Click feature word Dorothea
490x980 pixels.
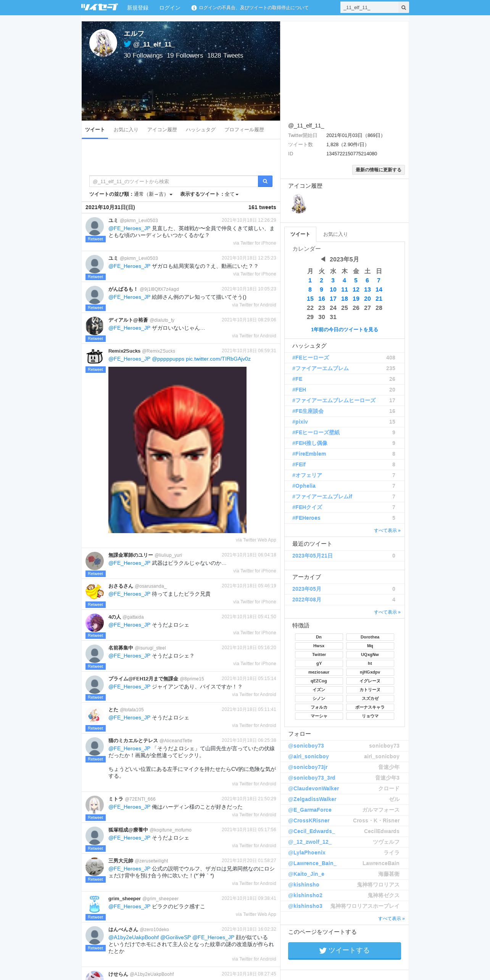370,637
